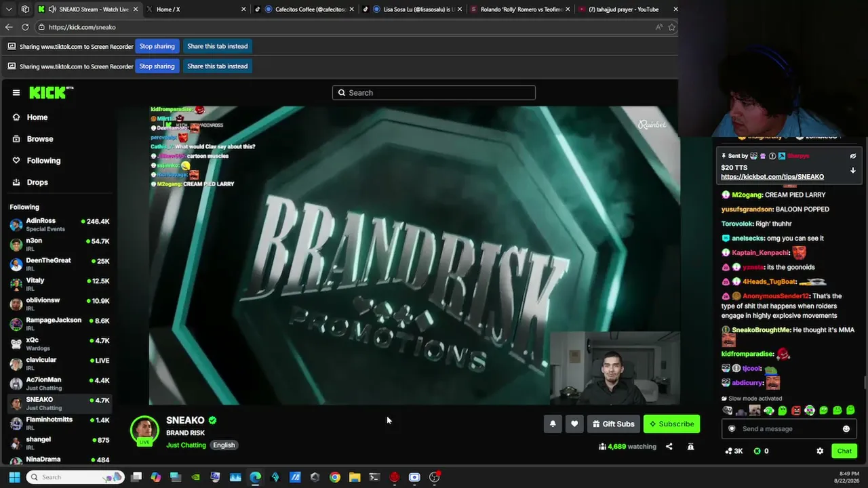This screenshot has width=868, height=488.
Task: Open xQc channel from sidebar
Action: [x=60, y=344]
